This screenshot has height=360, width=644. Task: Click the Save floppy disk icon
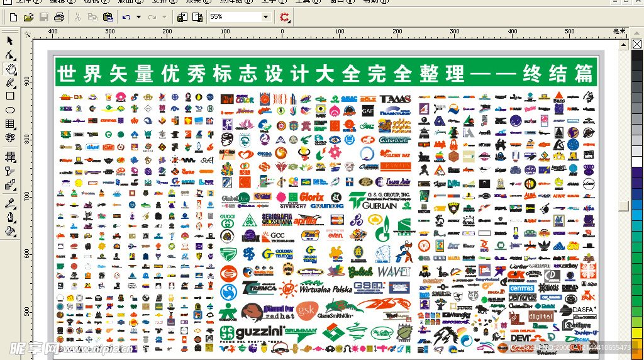point(44,17)
